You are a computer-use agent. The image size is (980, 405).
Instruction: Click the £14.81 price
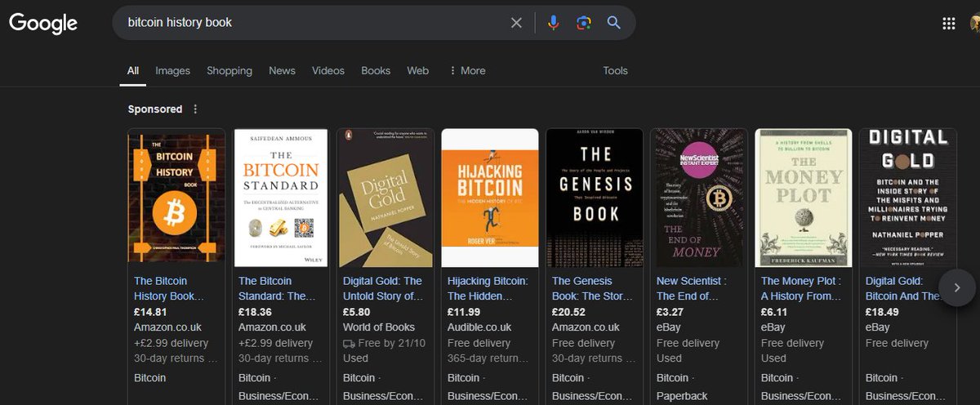point(150,312)
